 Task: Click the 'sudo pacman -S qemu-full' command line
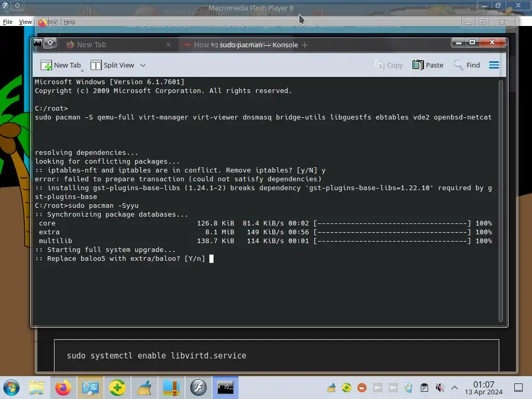263,117
